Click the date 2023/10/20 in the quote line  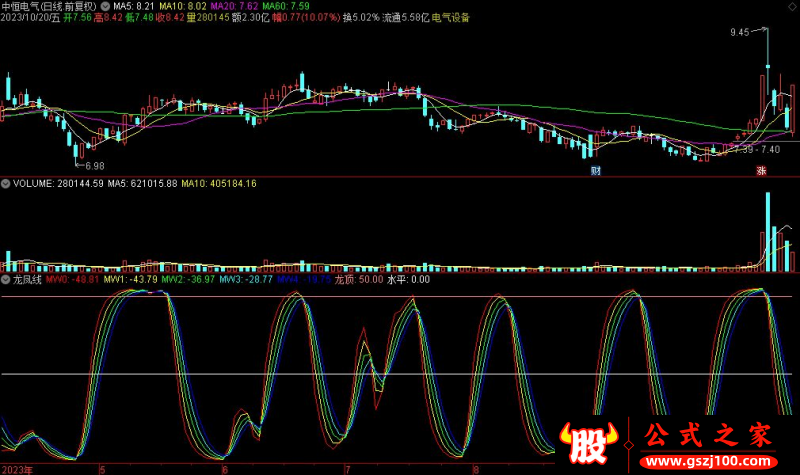(24, 18)
